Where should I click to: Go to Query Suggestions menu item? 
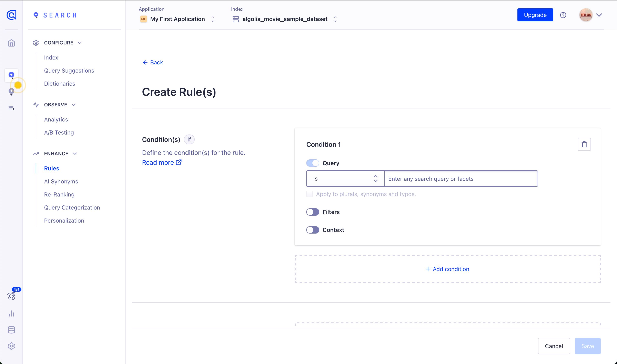pyautogui.click(x=69, y=71)
